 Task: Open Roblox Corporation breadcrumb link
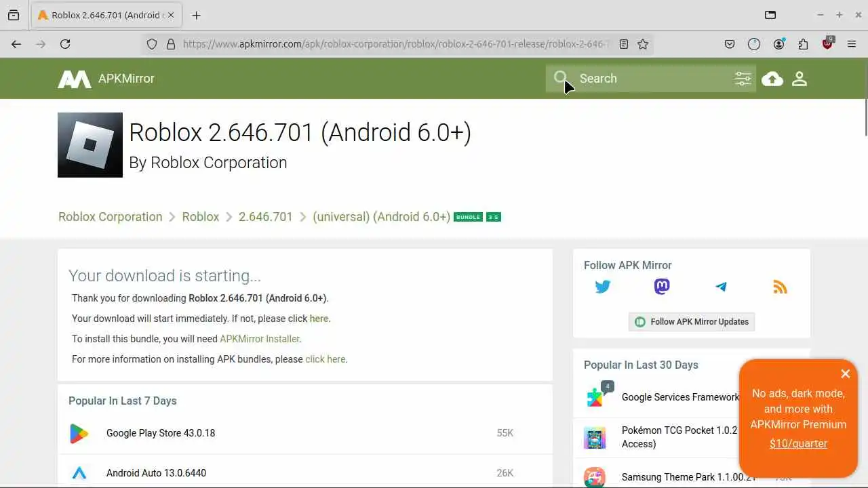pyautogui.click(x=111, y=217)
